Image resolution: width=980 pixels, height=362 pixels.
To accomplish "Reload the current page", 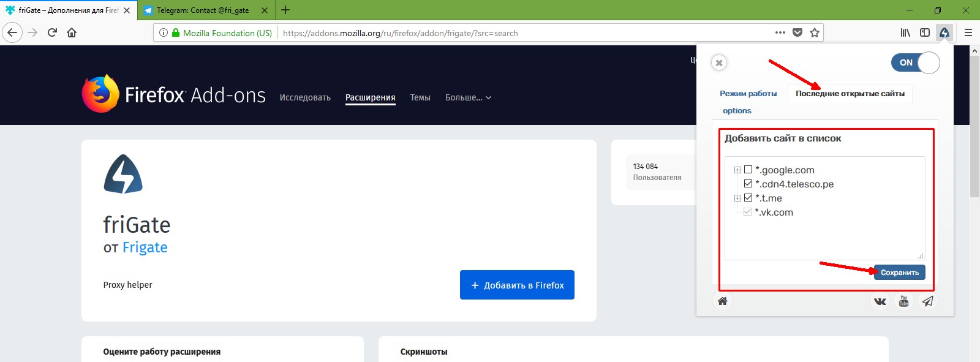I will (x=53, y=32).
